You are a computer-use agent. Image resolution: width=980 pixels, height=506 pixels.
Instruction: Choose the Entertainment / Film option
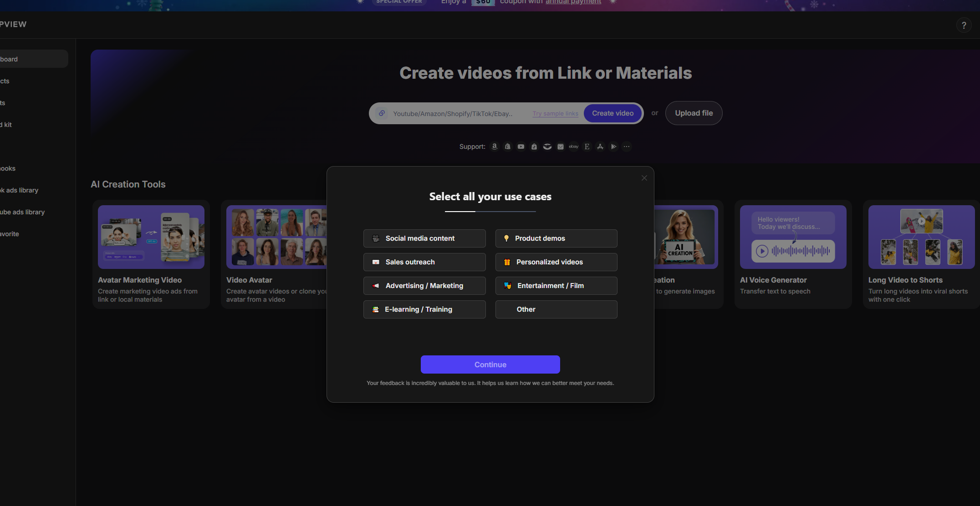coord(556,286)
